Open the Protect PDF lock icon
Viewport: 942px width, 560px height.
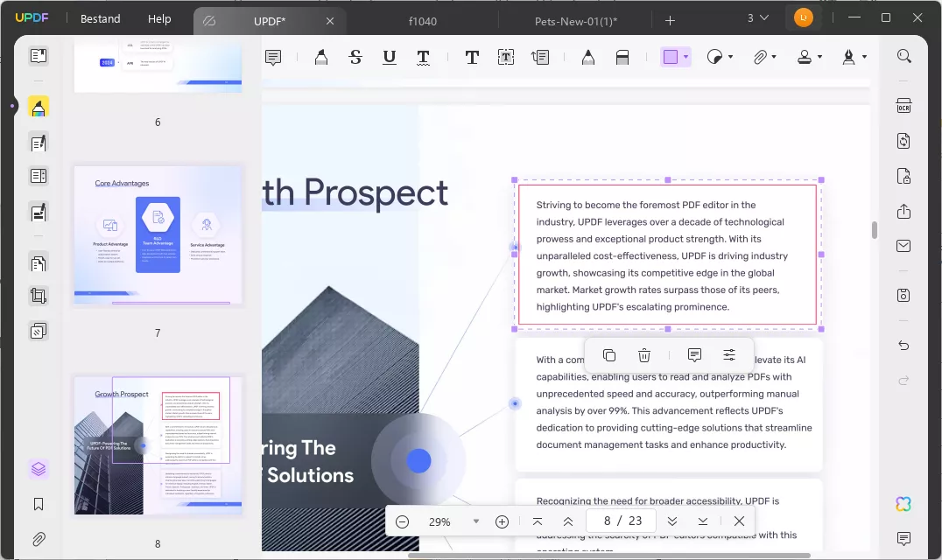(903, 177)
